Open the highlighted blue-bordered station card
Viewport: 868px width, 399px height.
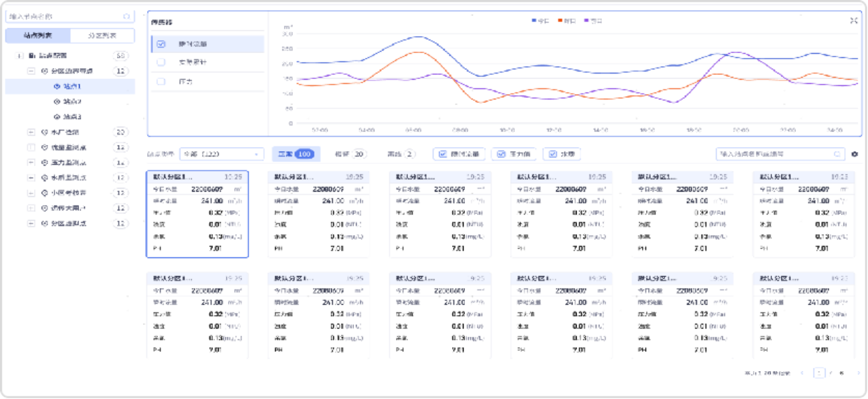click(x=197, y=214)
